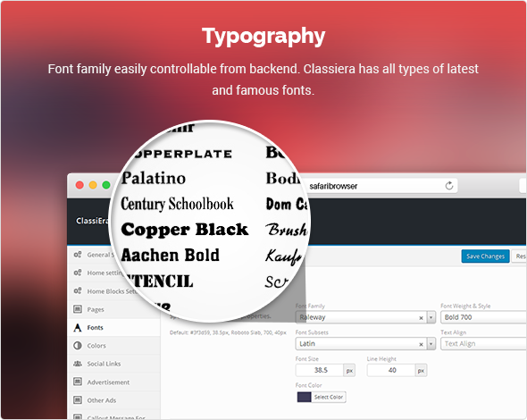This screenshot has width=527, height=420.
Task: Click the Pages icon in sidebar
Action: pyautogui.click(x=78, y=309)
